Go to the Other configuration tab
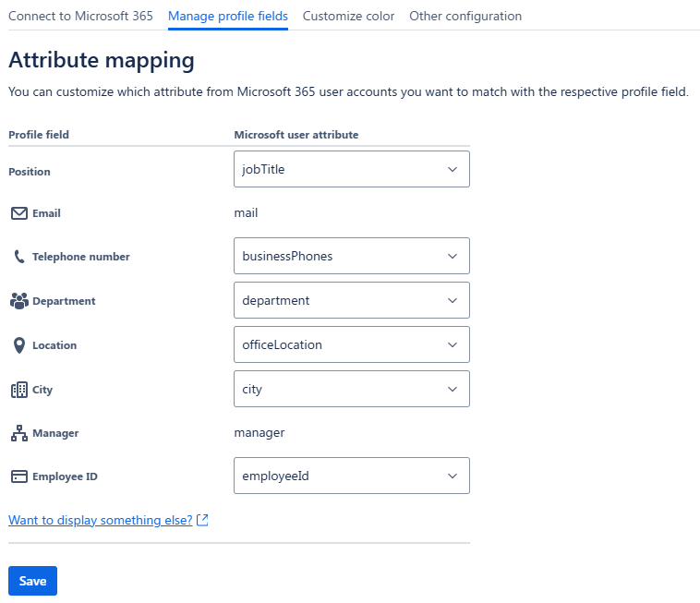Image resolution: width=700 pixels, height=603 pixels. pyautogui.click(x=465, y=16)
